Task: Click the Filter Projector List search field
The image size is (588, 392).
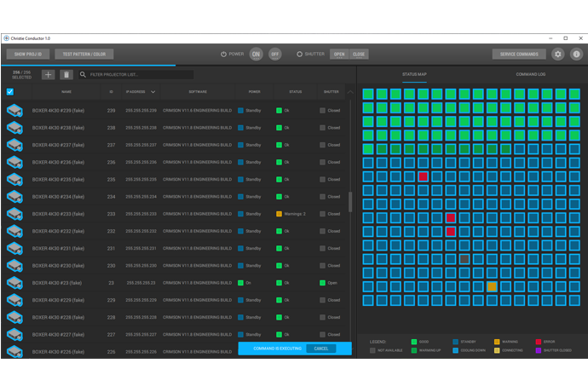Action: [141, 75]
